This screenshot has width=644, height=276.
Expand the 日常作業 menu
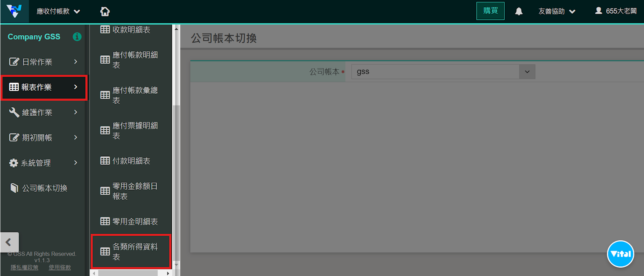(x=44, y=62)
